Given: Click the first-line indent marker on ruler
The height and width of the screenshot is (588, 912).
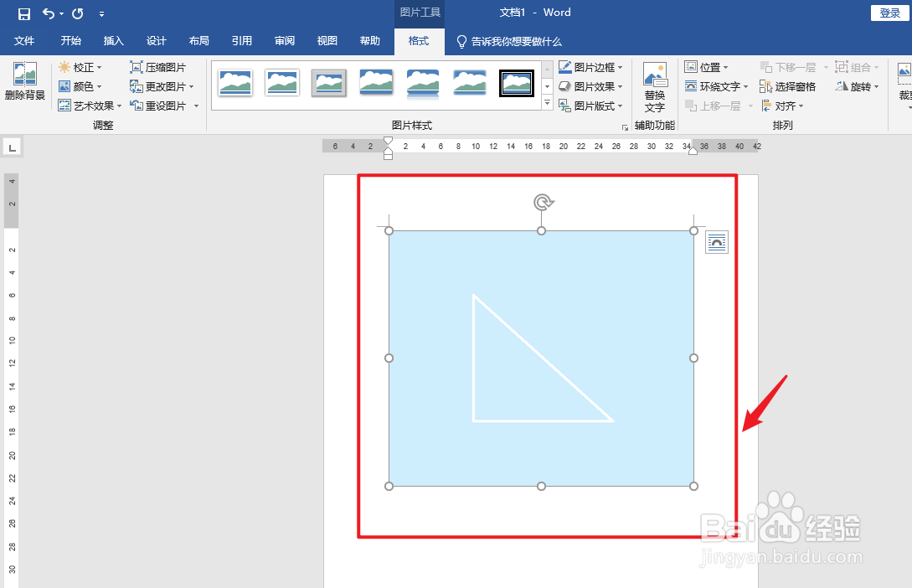Looking at the screenshot, I should click(388, 141).
